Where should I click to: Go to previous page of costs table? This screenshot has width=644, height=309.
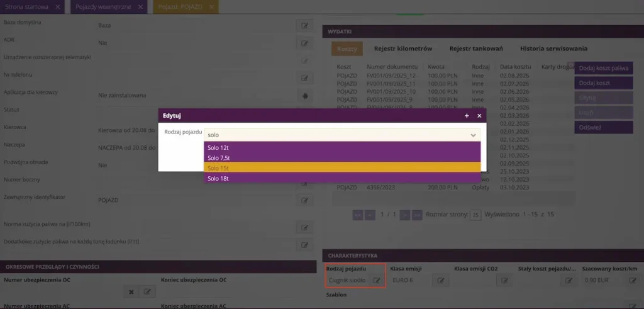coord(370,215)
